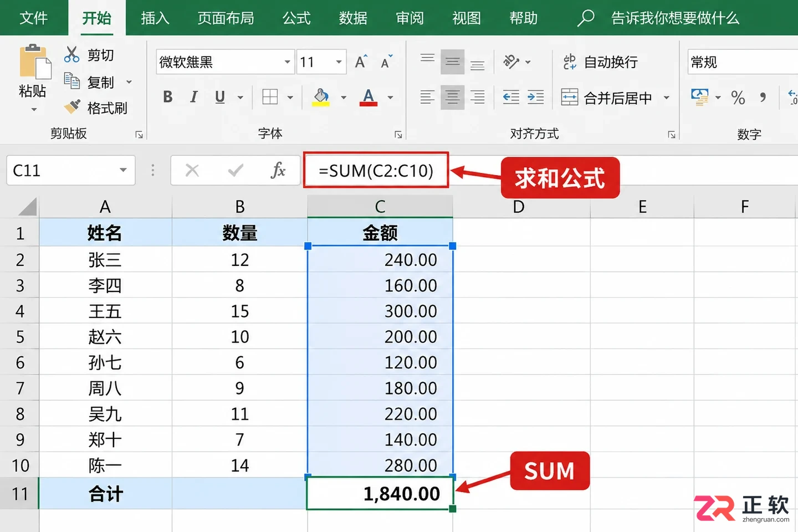Select the total cell 1,840.00
798x532 pixels.
point(380,493)
